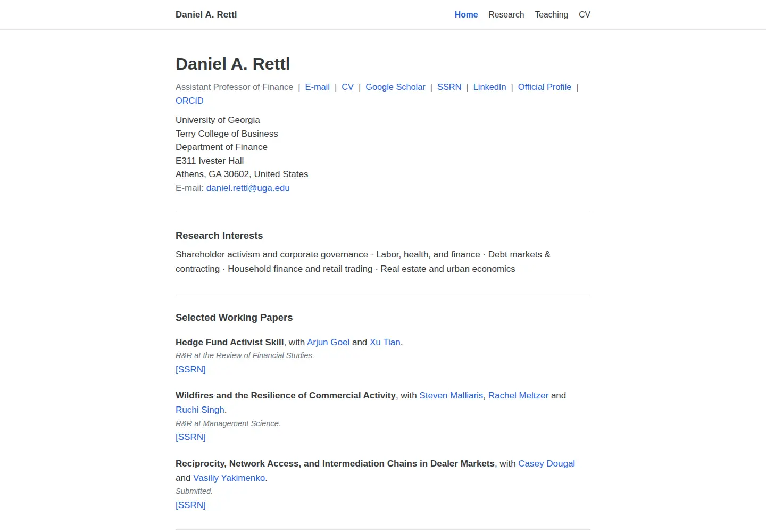Screen dimensions: 766x532
Task: Open [SSRN] link under Wildfires paper
Action: tap(190, 437)
